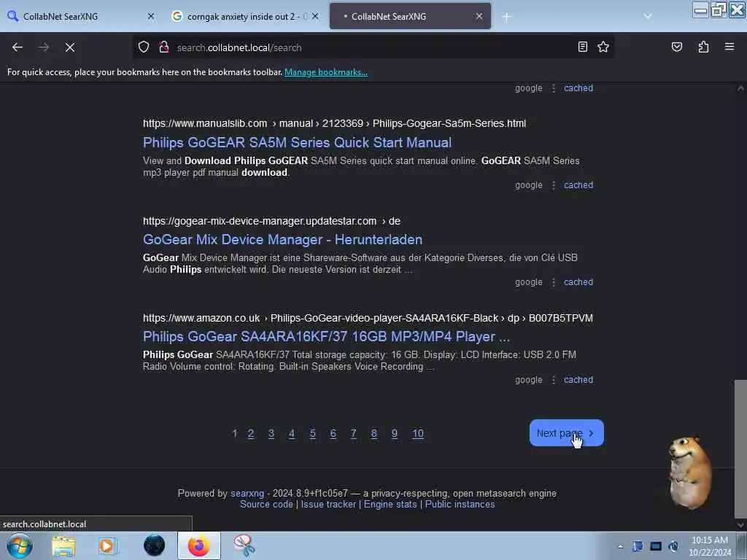Click the Next page button

[566, 433]
